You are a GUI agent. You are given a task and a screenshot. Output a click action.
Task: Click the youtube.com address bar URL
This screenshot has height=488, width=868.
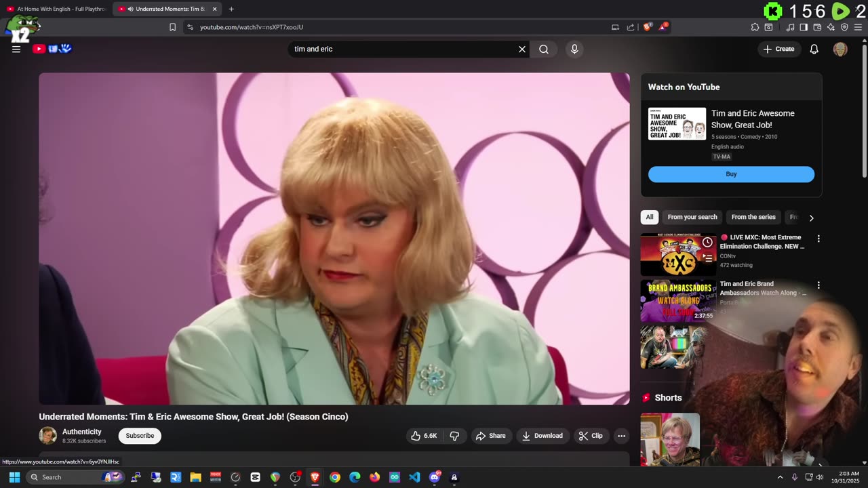tap(252, 27)
